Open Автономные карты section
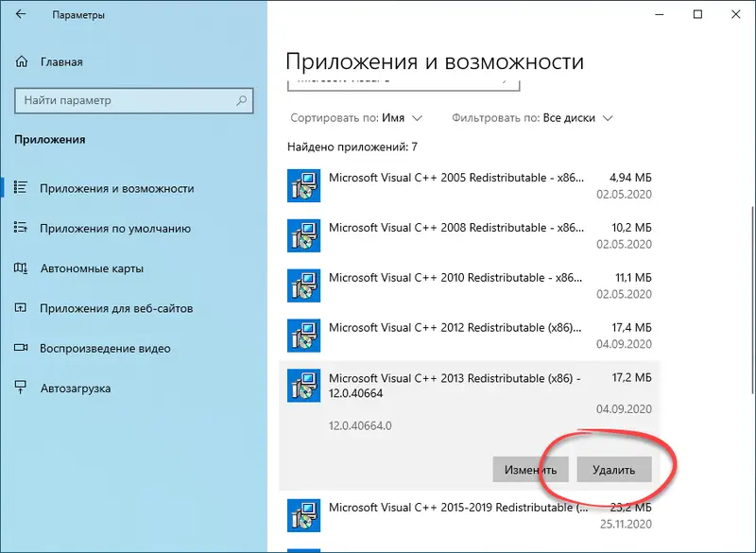Image resolution: width=756 pixels, height=553 pixels. point(133,268)
